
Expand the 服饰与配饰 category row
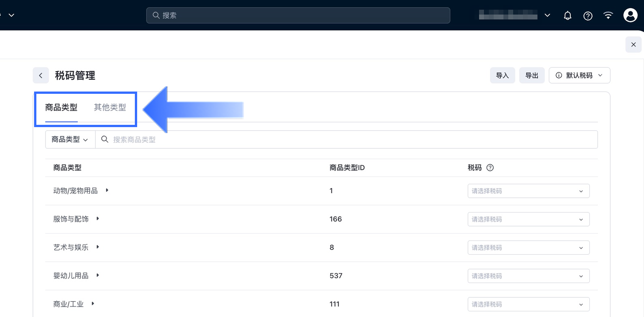(x=98, y=219)
